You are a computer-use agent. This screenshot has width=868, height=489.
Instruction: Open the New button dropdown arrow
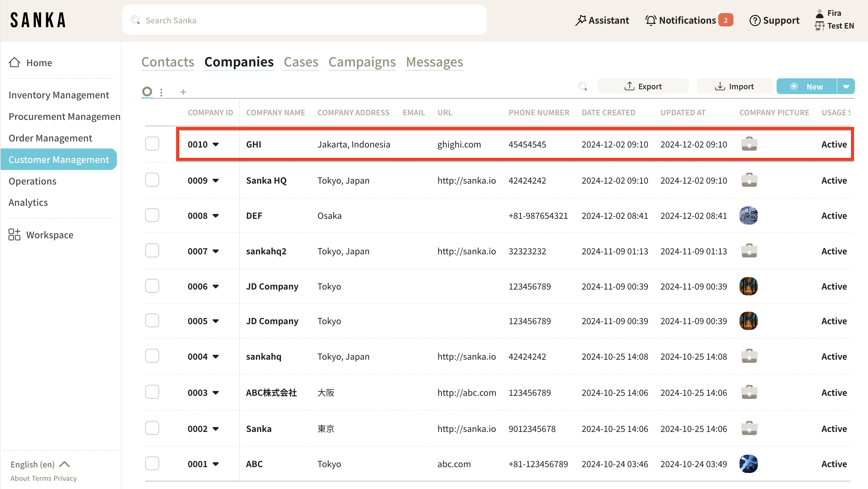[x=846, y=87]
